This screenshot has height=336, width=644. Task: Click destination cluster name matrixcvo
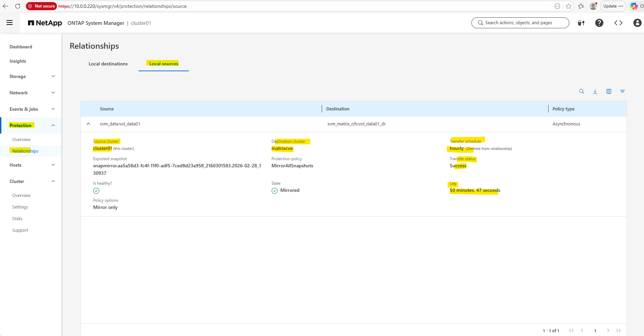click(x=282, y=149)
